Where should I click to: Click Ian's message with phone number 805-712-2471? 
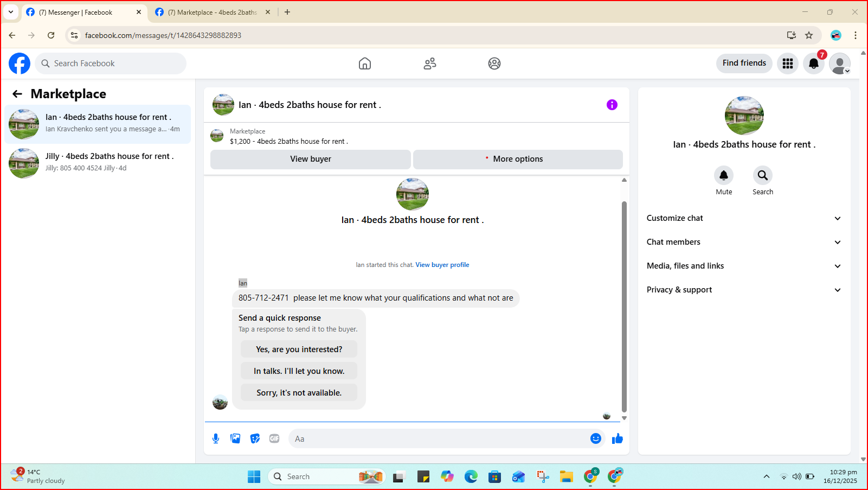click(376, 298)
